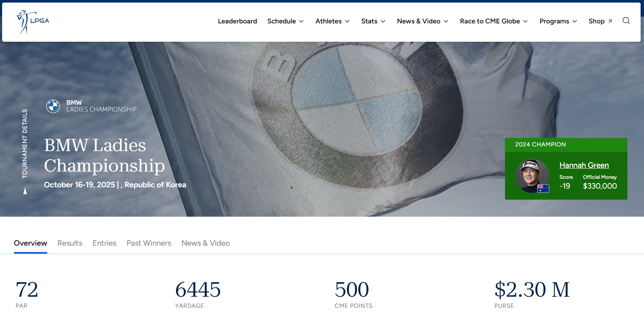This screenshot has width=644, height=315.
Task: Expand the Schedule menu
Action: click(x=286, y=21)
